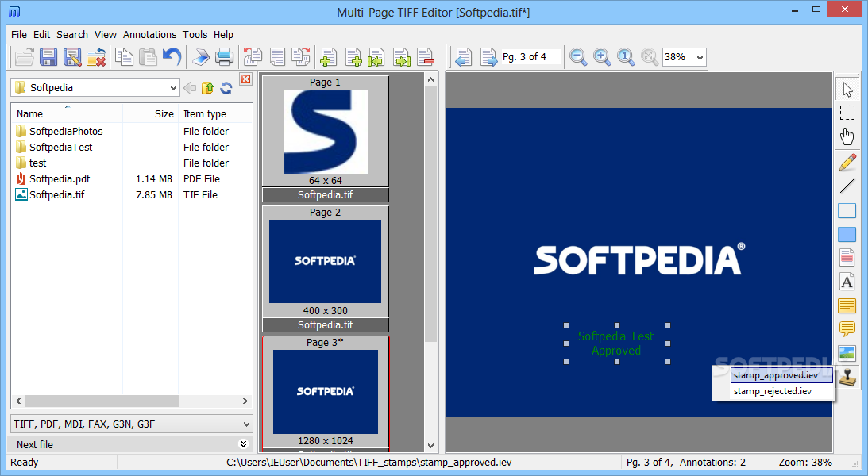
Task: Click the Paste clipboard icon
Action: pos(148,57)
